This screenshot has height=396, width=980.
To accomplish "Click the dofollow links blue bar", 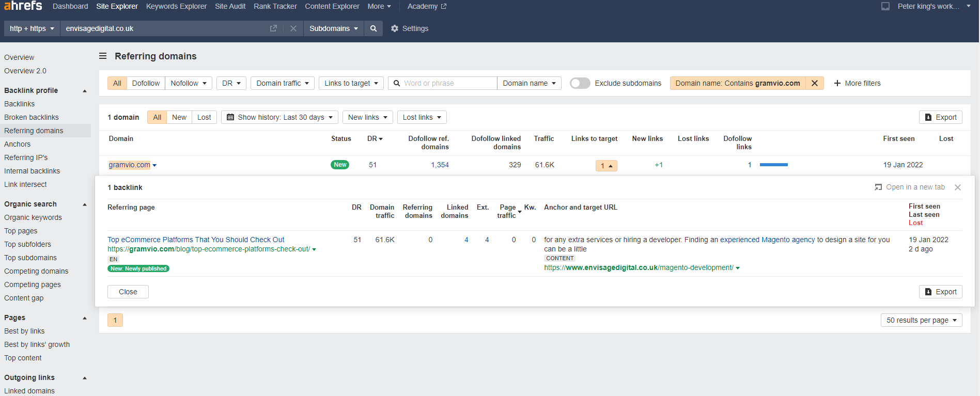I will click(x=774, y=165).
